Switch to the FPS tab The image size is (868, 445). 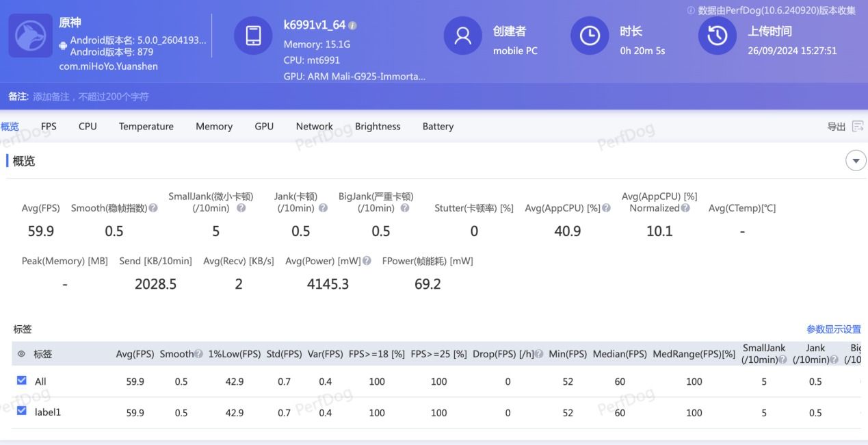tap(49, 126)
